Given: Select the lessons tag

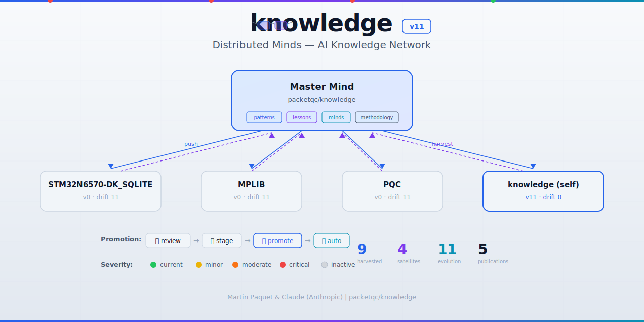Looking at the screenshot, I should (302, 117).
